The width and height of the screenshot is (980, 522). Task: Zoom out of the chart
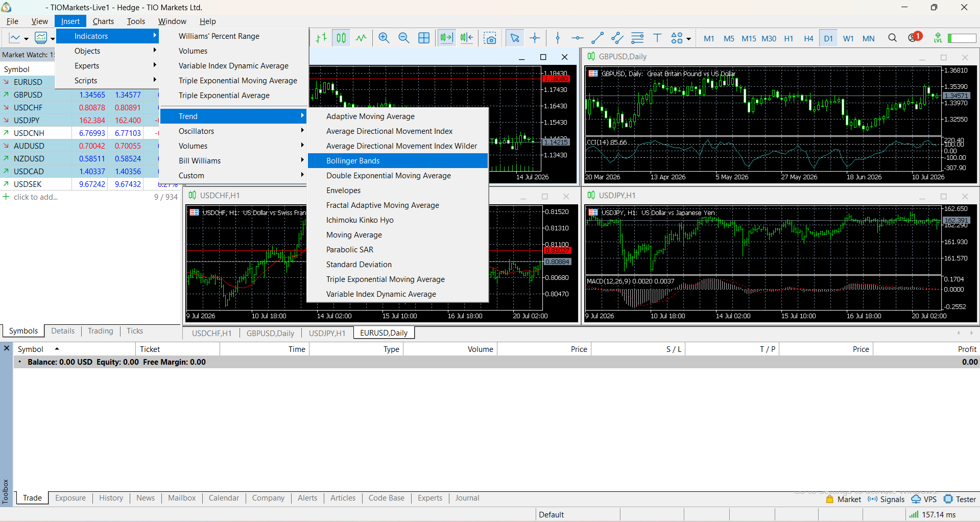point(404,38)
